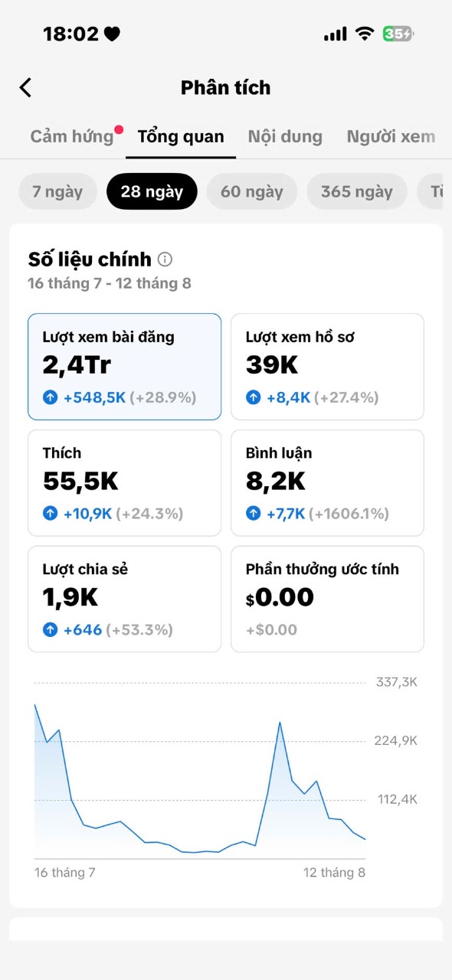The image size is (452, 980).
Task: Tap the blue up-arrow icon under Lượt xem bài đăng
Action: pyautogui.click(x=51, y=397)
